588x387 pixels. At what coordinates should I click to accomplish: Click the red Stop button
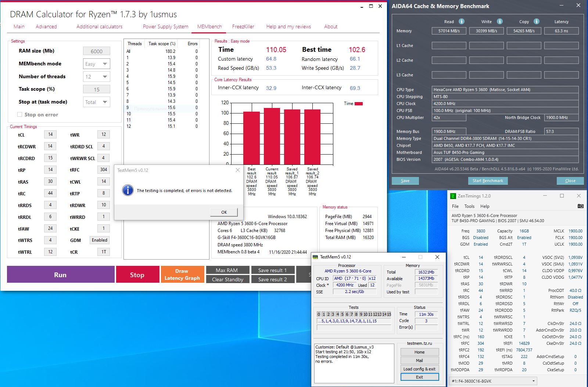(x=137, y=275)
